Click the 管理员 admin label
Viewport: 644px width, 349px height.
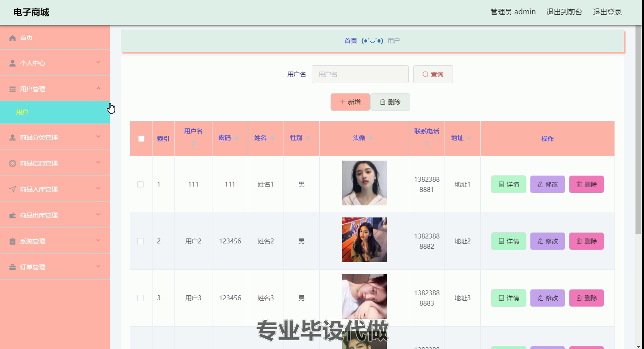point(513,12)
